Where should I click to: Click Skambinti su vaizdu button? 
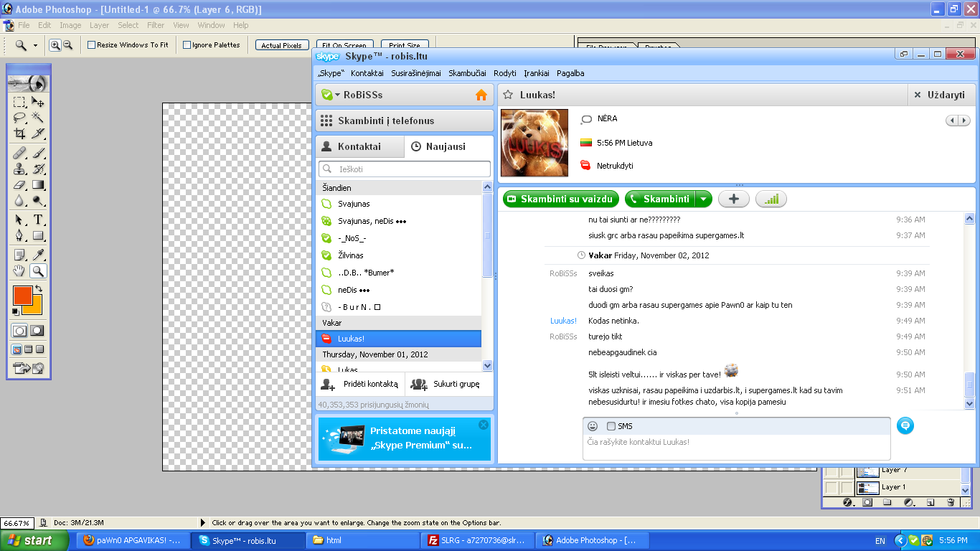click(560, 199)
